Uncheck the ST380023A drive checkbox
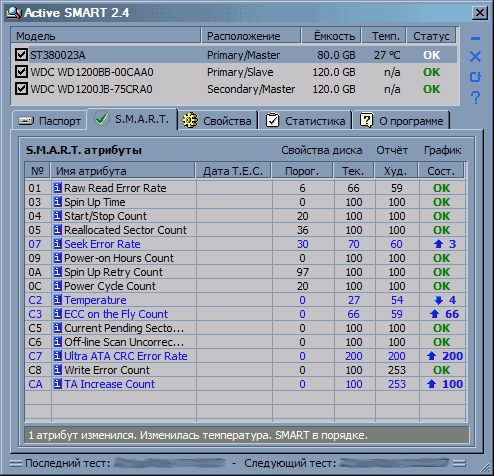This screenshot has height=476, width=494. tap(21, 54)
